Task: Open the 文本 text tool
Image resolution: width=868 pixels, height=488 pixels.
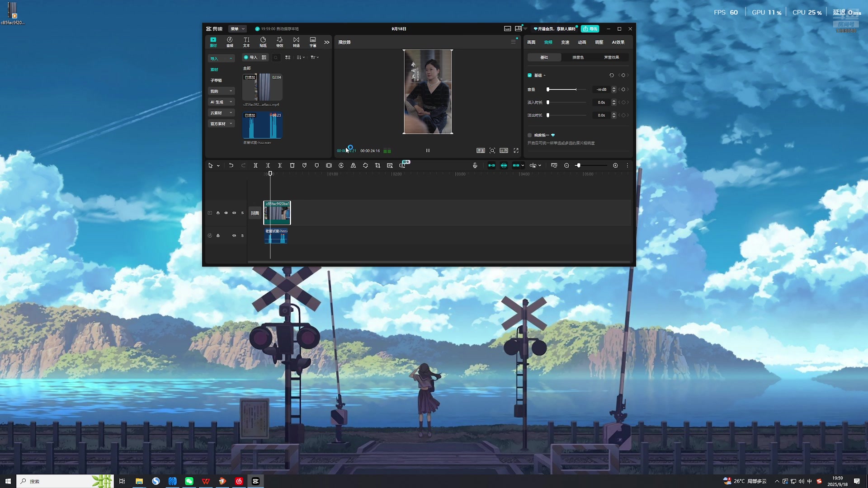Action: pyautogui.click(x=246, y=42)
